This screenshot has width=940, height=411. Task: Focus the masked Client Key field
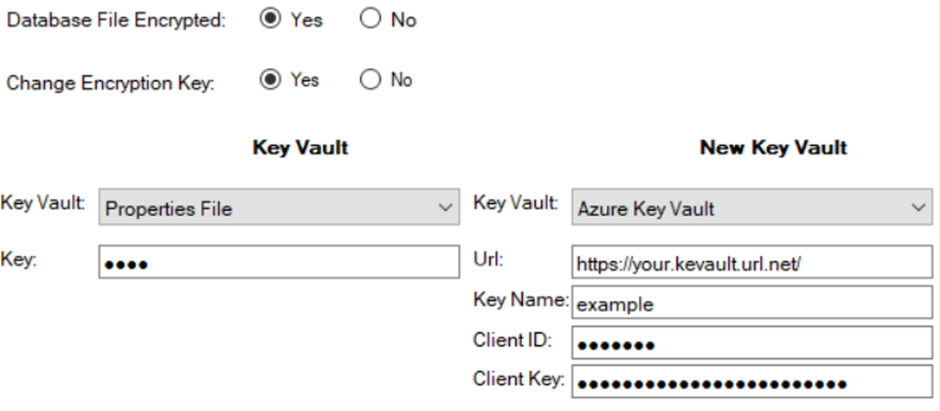751,382
